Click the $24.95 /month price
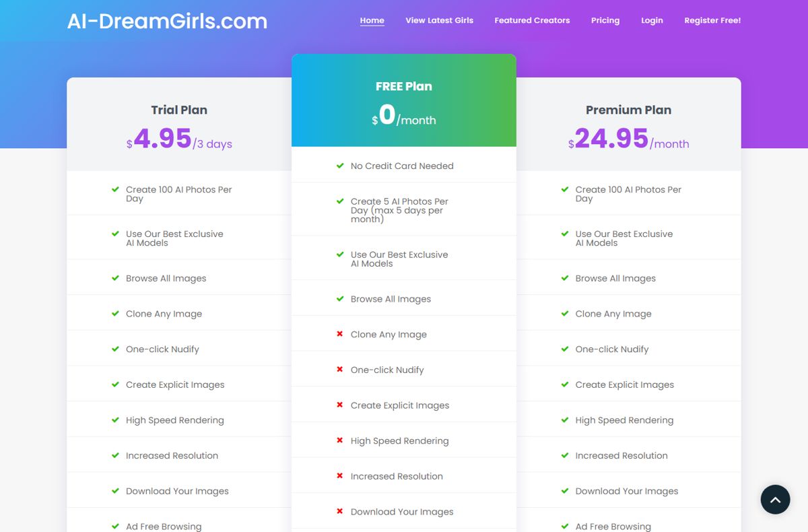This screenshot has height=532, width=808. coord(629,139)
